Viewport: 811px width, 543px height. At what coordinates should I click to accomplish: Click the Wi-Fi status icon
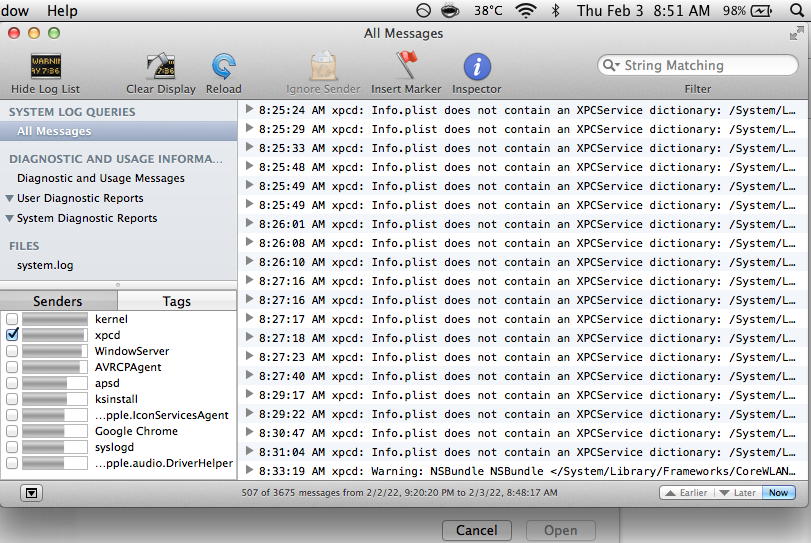525,10
